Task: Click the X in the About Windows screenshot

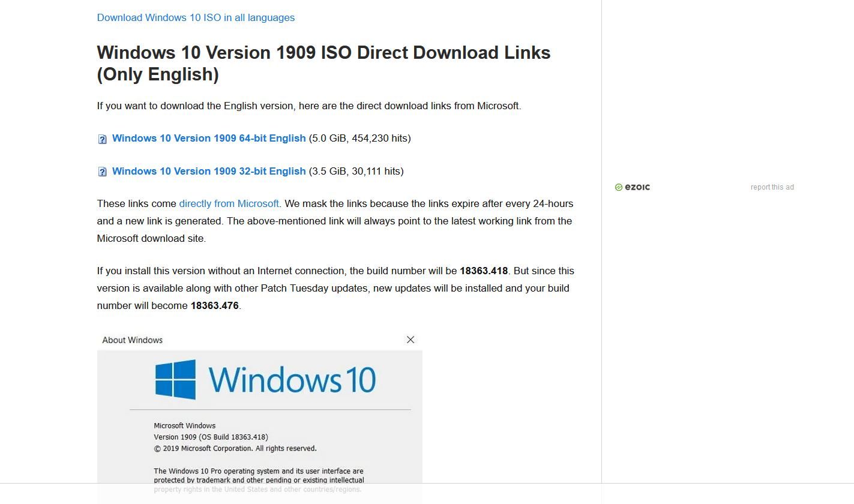Action: tap(410, 340)
